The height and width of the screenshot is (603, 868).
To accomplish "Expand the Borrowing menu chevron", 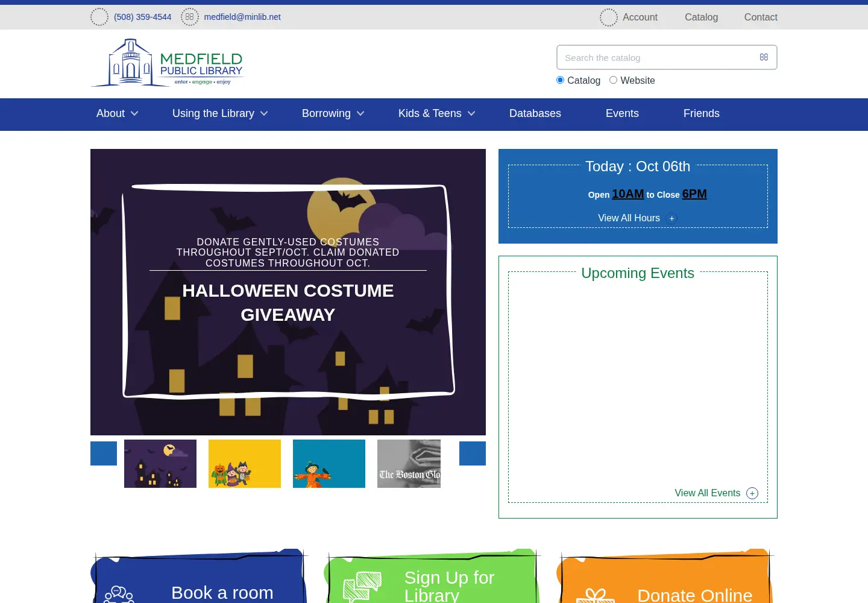I will 360,113.
